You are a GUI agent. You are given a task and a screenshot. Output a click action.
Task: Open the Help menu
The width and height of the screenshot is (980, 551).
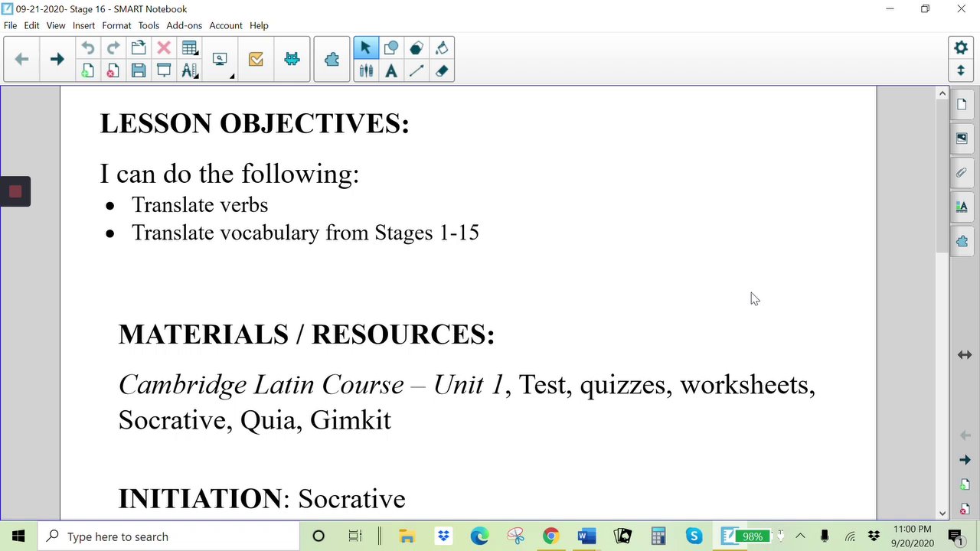tap(259, 25)
